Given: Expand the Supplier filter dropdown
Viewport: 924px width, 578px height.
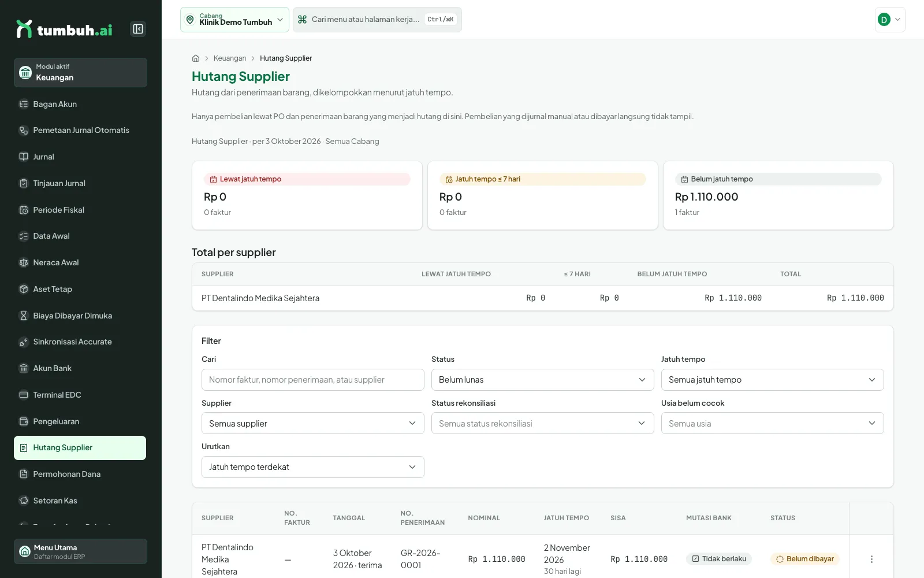Looking at the screenshot, I should point(313,423).
